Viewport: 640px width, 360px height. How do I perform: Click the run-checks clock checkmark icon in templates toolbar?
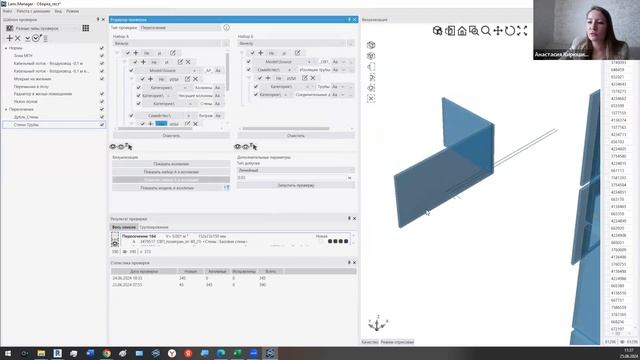[36, 38]
